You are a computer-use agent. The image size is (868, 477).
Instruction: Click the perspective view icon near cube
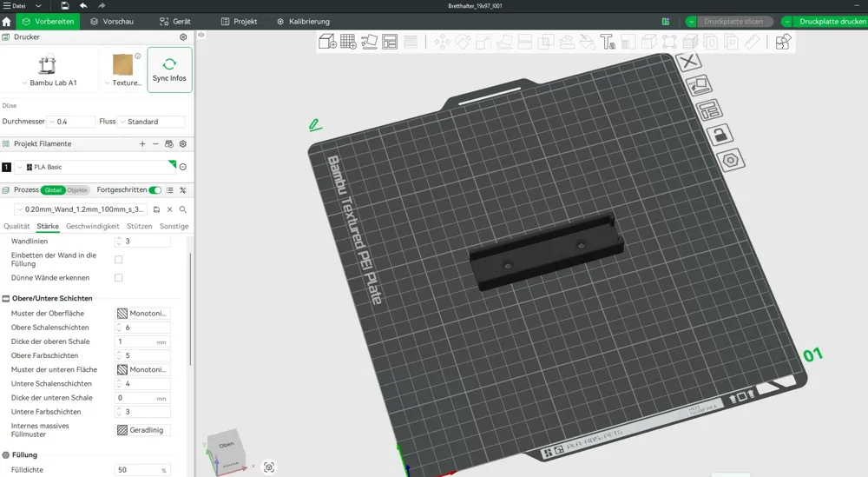click(x=269, y=467)
